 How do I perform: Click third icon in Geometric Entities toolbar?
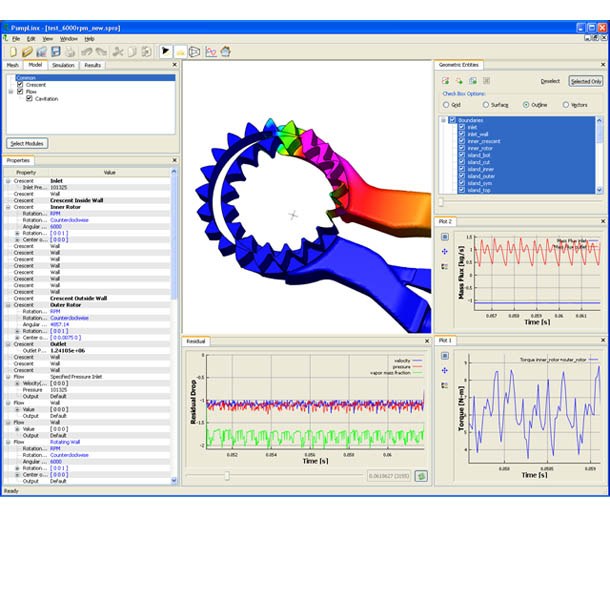pos(473,81)
